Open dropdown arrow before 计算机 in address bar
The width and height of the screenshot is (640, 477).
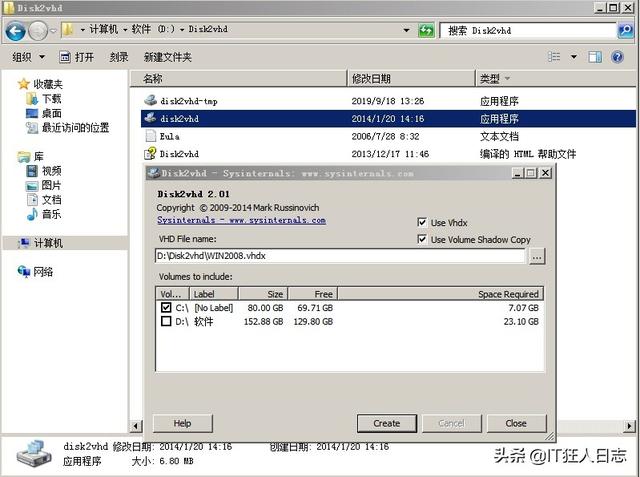(x=82, y=30)
